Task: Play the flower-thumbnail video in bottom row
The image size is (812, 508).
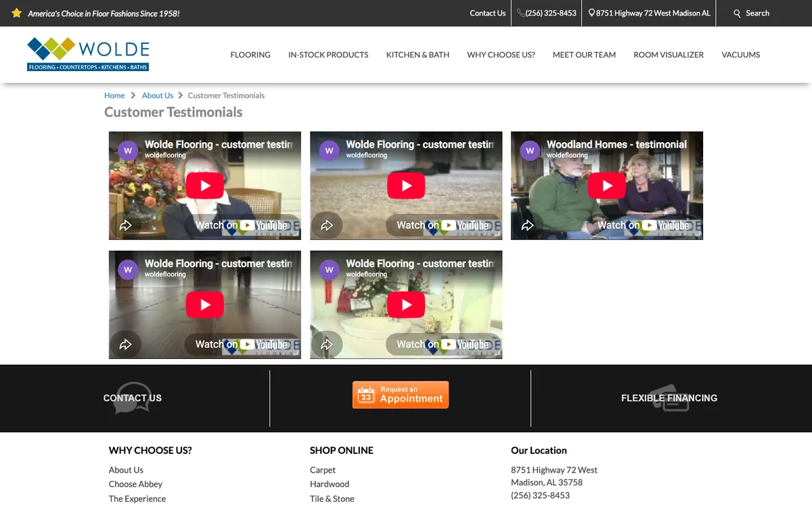Action: 406,305
